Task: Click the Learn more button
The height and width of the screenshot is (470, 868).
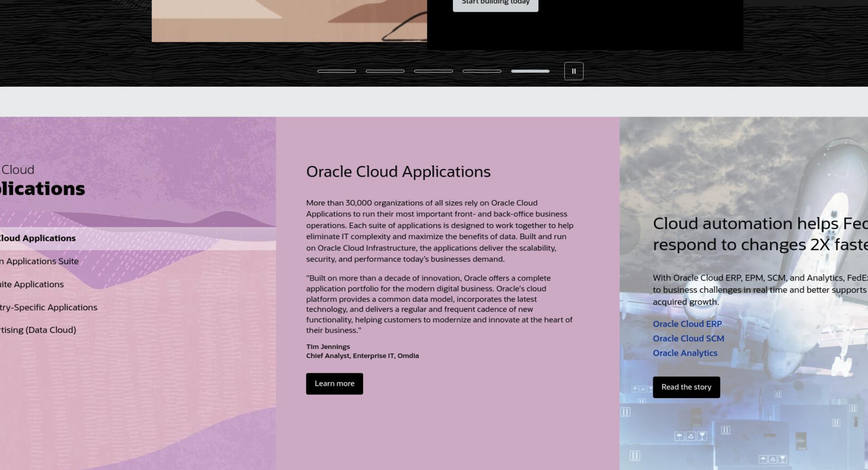Action: (335, 384)
